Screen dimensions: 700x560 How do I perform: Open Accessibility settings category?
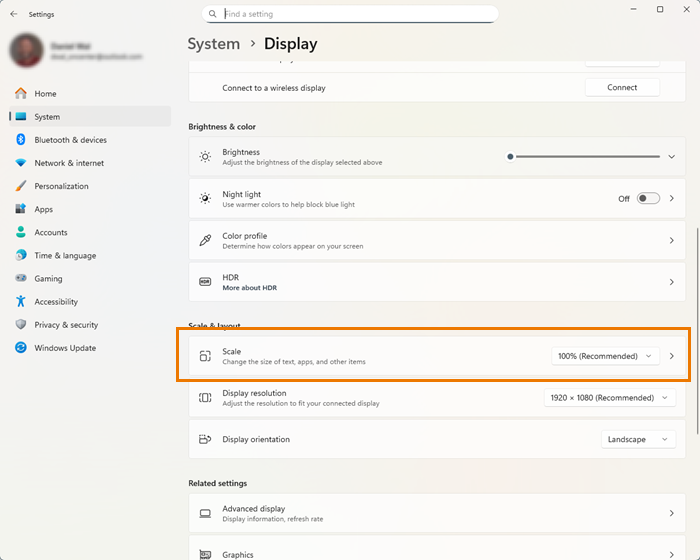(x=90, y=301)
